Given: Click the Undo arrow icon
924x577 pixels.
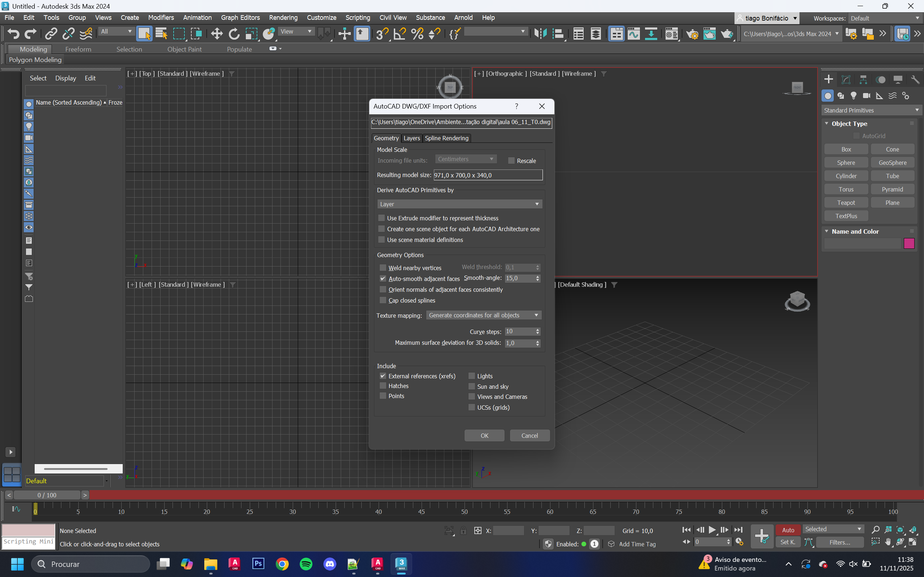Looking at the screenshot, I should coord(13,34).
